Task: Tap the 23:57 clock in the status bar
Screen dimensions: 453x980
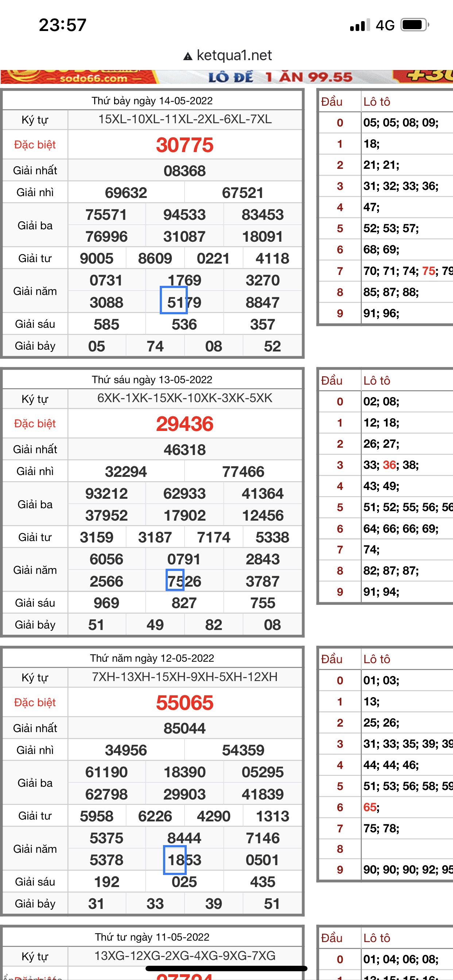Action: 63,25
